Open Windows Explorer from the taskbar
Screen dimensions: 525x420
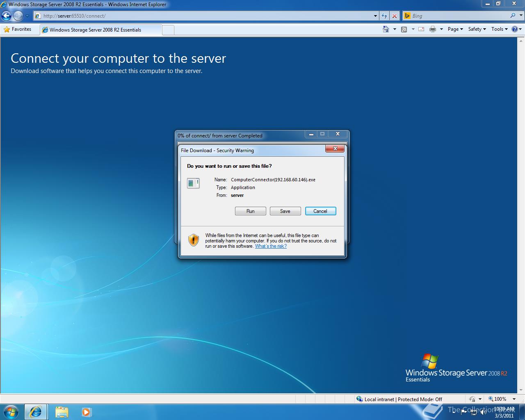click(x=62, y=412)
